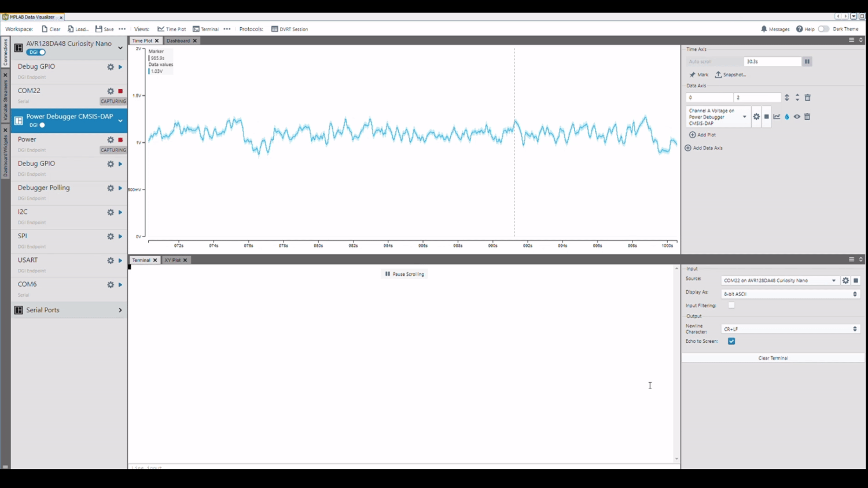Close the Dashboard tab
The image size is (868, 488).
[x=195, y=41]
